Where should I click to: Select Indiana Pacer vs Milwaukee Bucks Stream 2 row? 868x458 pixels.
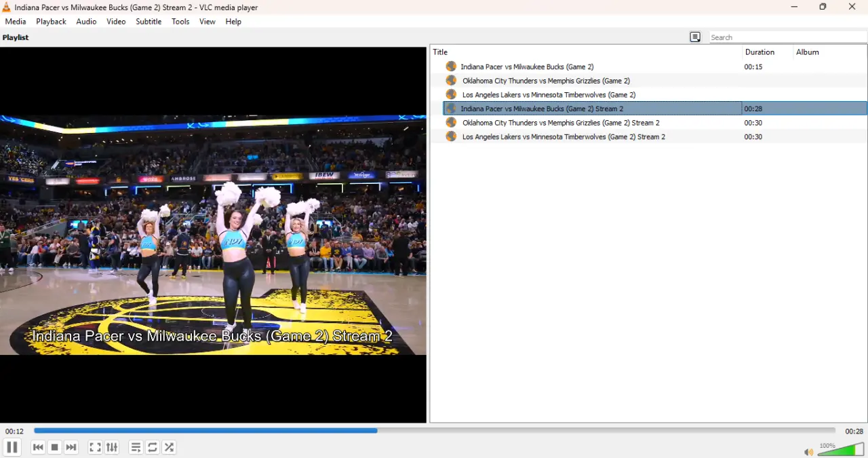(x=655, y=109)
